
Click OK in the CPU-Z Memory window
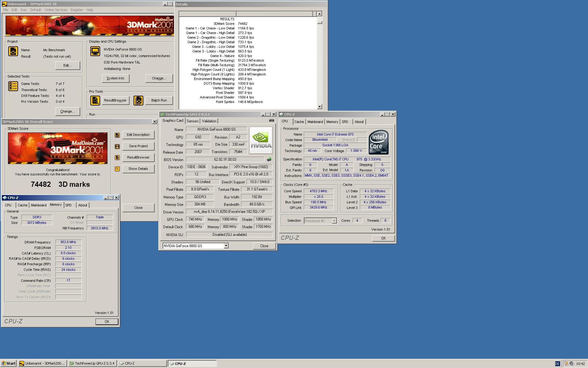coord(107,322)
